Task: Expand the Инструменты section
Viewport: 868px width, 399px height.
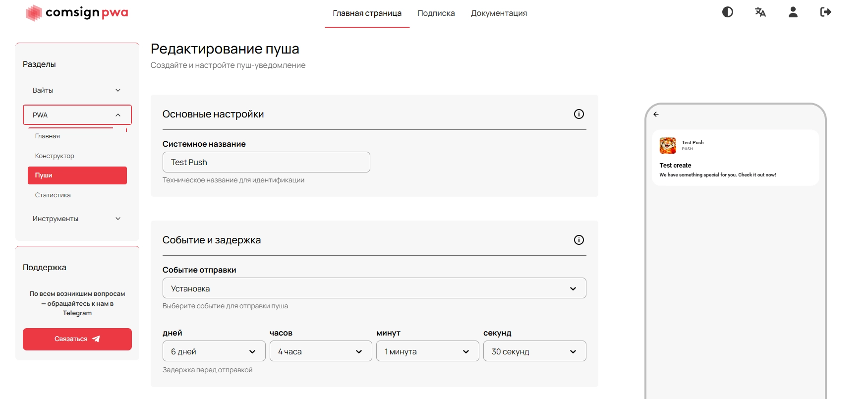Action: (x=77, y=219)
